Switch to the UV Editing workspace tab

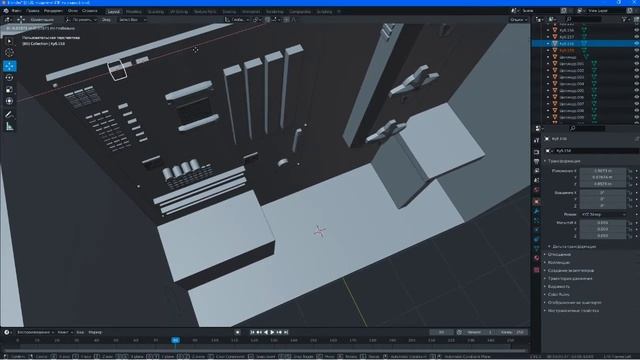tap(179, 12)
